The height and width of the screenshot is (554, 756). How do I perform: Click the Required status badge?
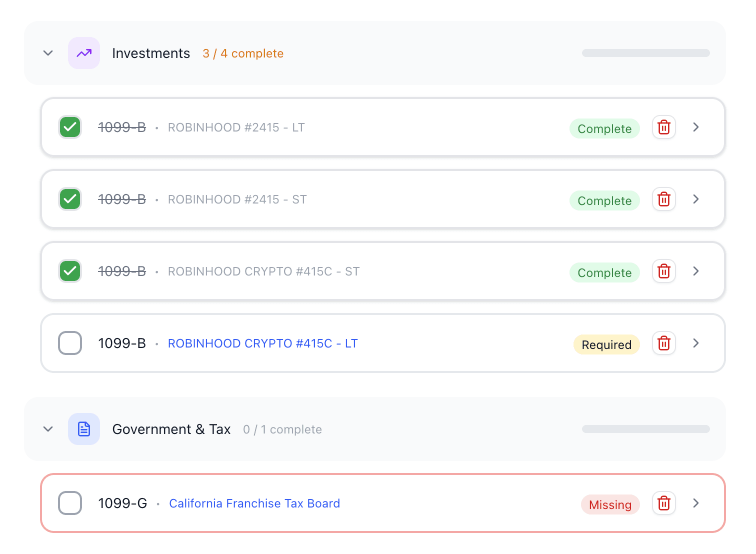coord(606,344)
